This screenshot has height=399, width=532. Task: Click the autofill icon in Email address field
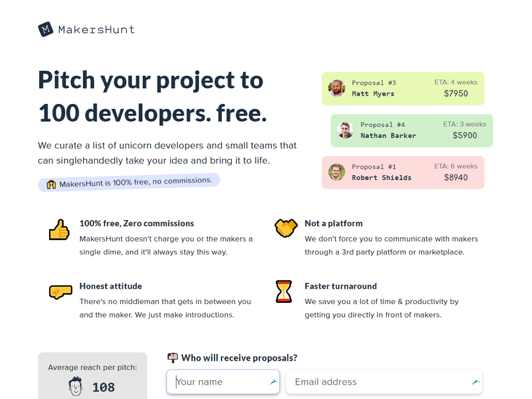[x=476, y=382]
